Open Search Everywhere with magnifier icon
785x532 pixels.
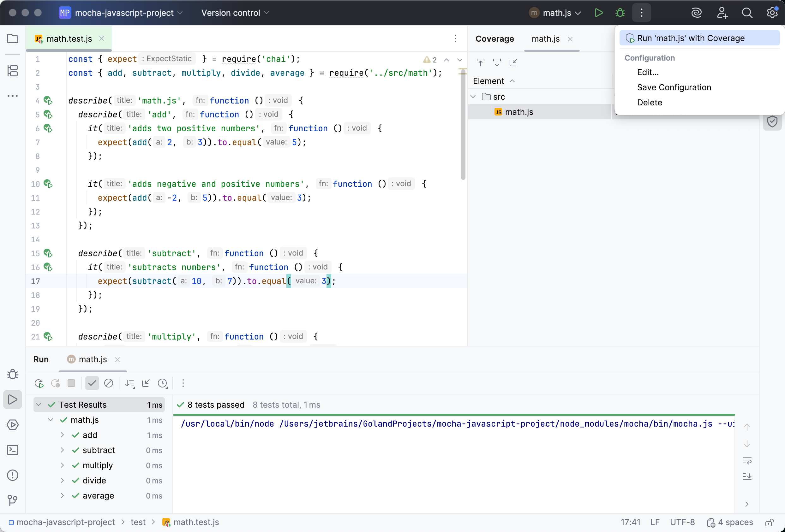[747, 13]
